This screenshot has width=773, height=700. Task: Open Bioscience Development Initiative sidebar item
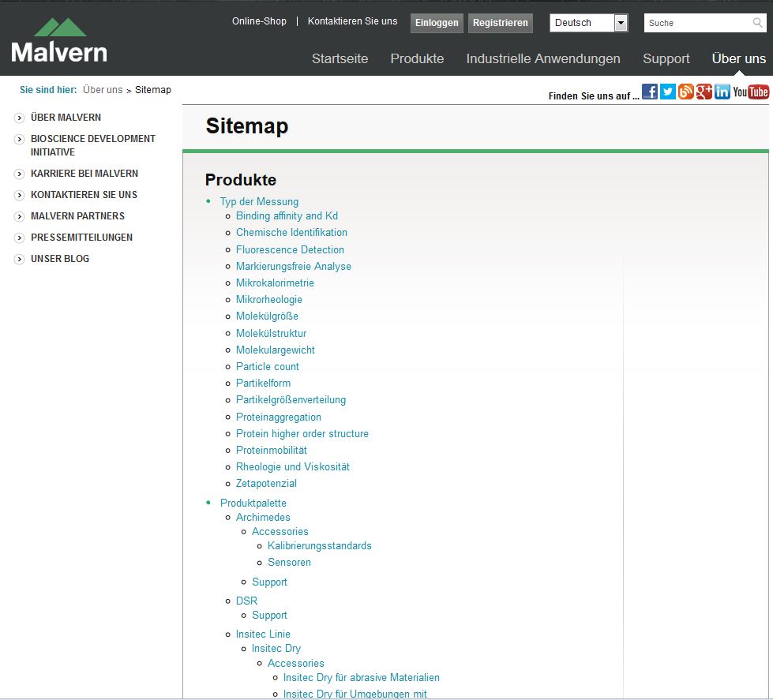tap(92, 145)
